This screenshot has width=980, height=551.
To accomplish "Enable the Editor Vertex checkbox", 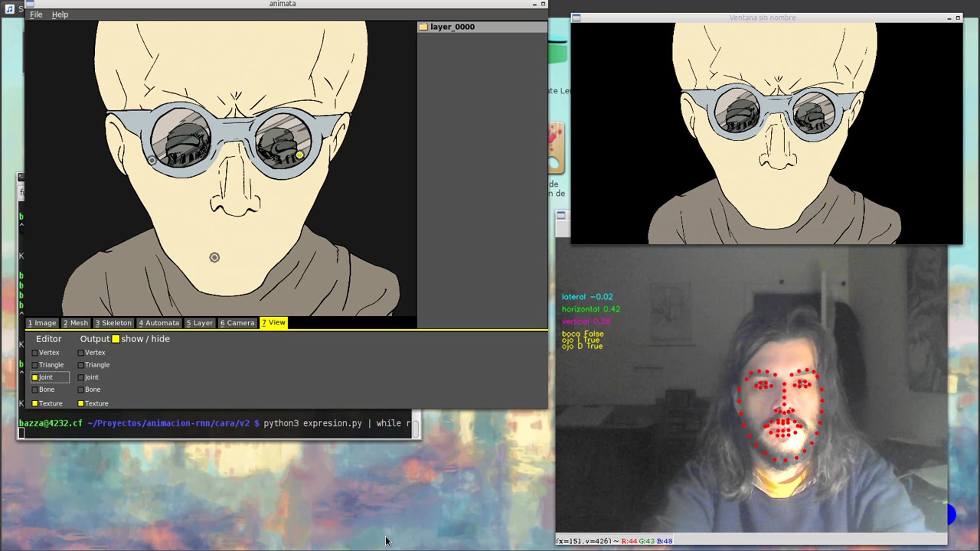I will pos(35,353).
